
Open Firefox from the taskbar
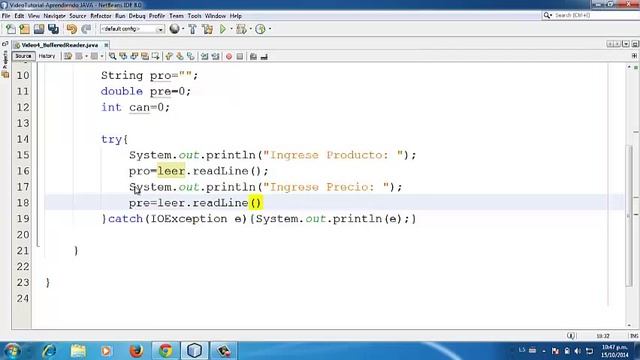136,351
